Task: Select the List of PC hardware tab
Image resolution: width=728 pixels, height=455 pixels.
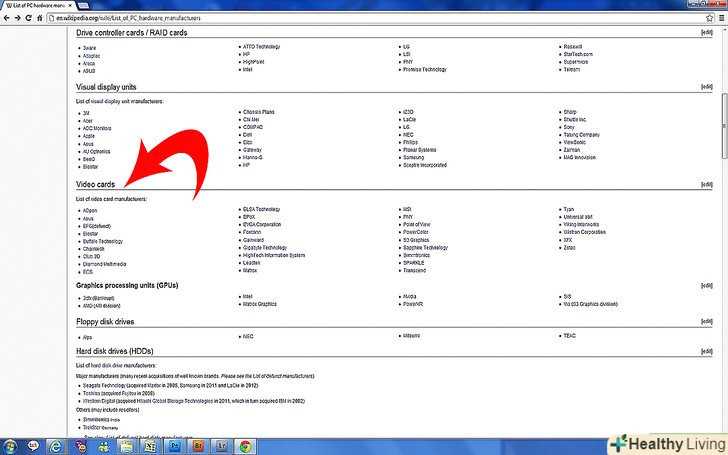Action: click(37, 6)
